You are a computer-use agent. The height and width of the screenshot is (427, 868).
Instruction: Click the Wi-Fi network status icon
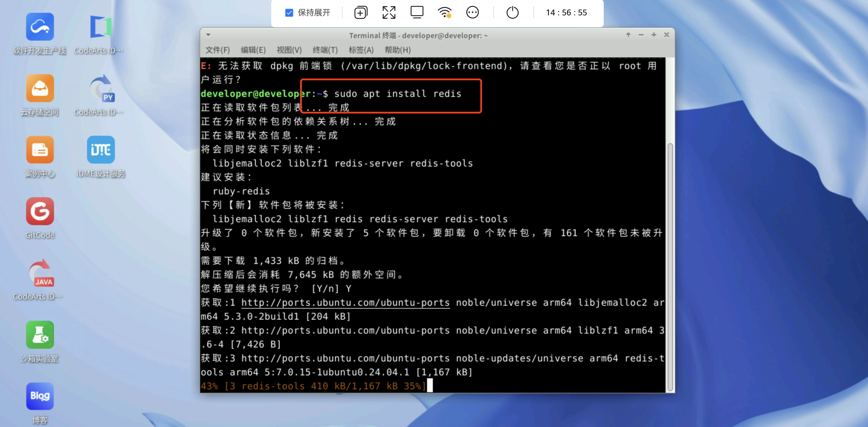444,13
